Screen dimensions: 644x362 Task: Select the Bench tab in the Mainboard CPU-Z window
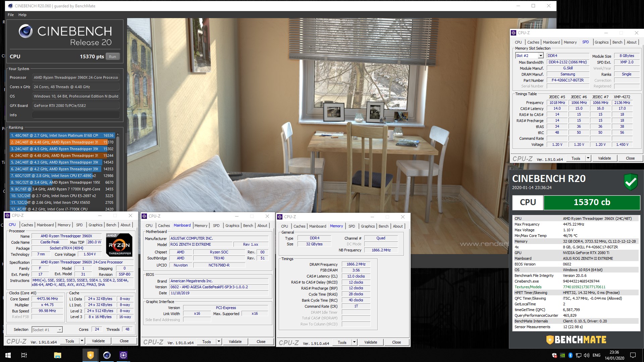click(x=248, y=226)
